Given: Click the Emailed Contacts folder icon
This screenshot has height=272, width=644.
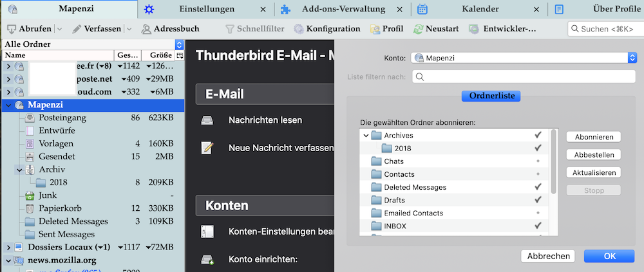Looking at the screenshot, I should [x=377, y=213].
